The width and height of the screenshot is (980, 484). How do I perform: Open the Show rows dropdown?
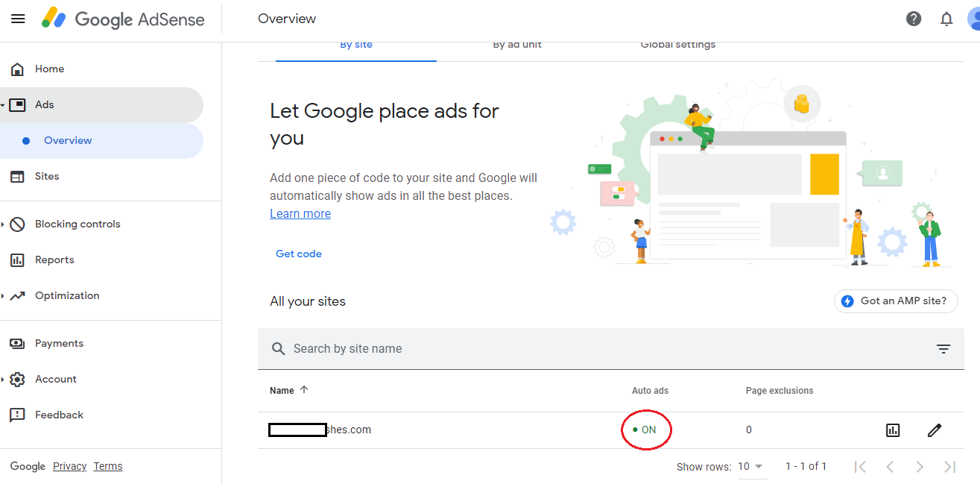(x=750, y=466)
